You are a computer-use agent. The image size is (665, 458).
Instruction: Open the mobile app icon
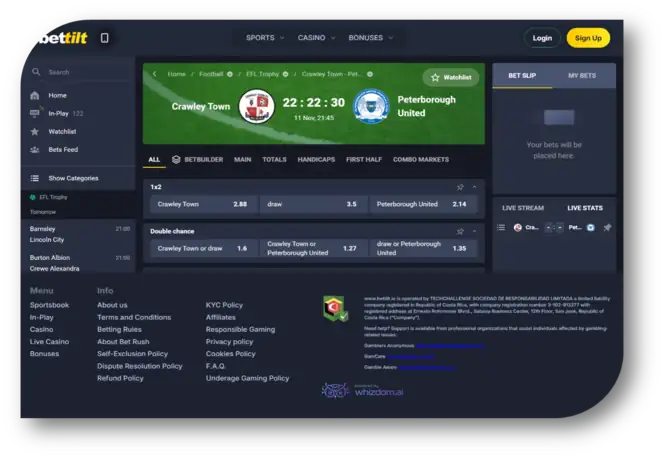click(104, 38)
